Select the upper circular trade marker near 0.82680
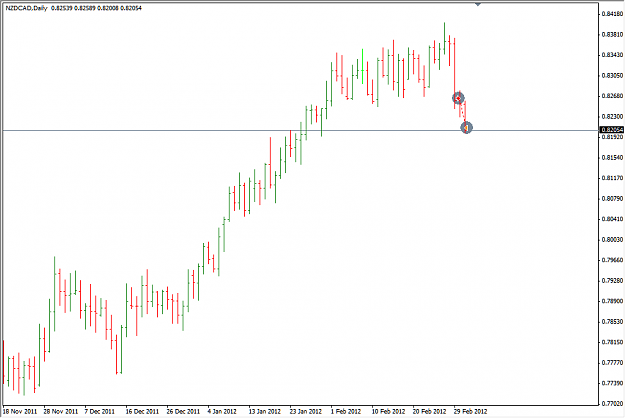625x418 pixels. point(459,98)
